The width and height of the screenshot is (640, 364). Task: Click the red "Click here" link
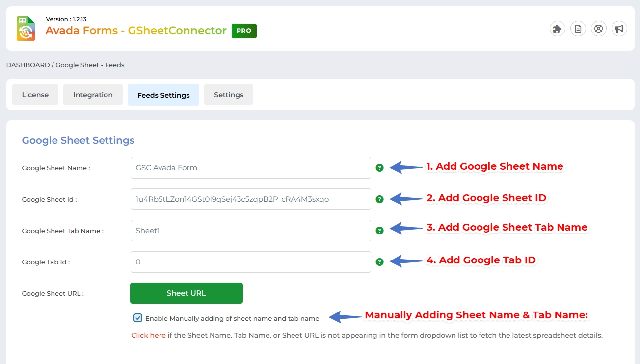pos(148,336)
